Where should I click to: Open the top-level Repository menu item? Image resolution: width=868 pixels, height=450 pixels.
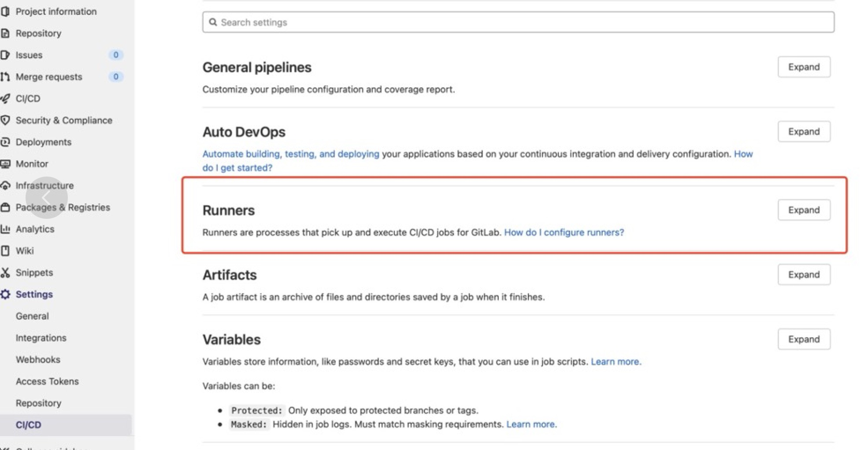[38, 33]
